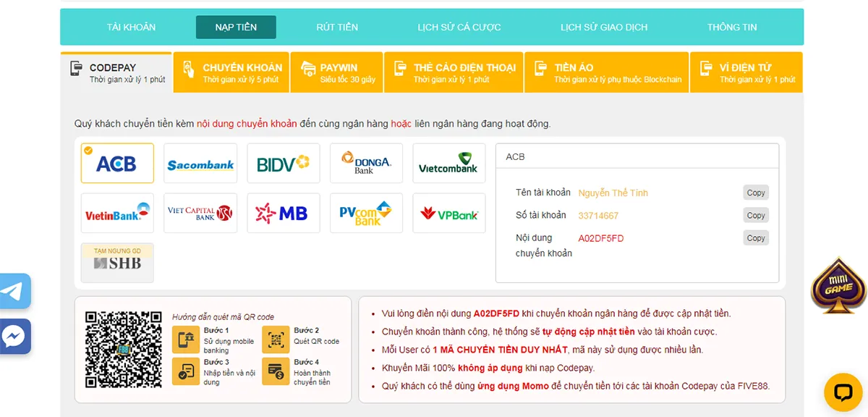Click the name Nguyễn Thế Tính
The width and height of the screenshot is (868, 417).
click(x=613, y=193)
